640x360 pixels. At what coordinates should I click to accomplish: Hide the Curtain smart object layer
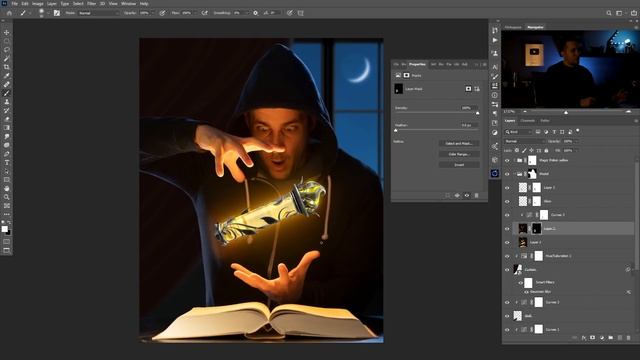[507, 269]
